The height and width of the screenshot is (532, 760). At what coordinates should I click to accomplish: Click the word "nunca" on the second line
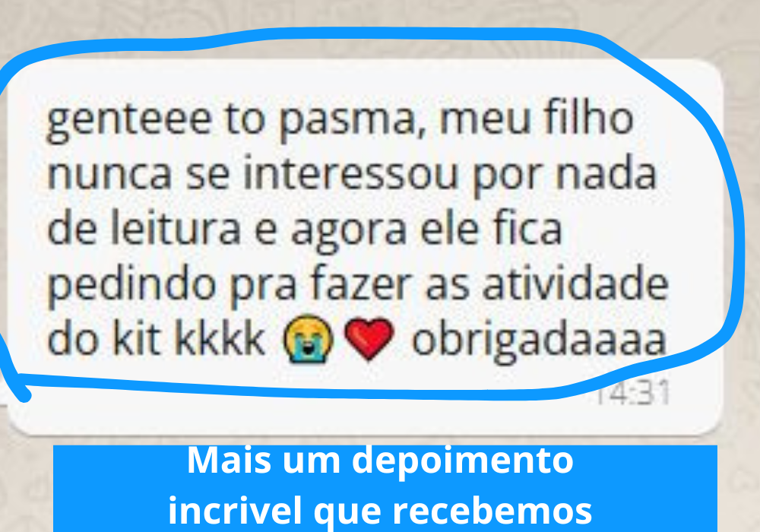tap(109, 176)
